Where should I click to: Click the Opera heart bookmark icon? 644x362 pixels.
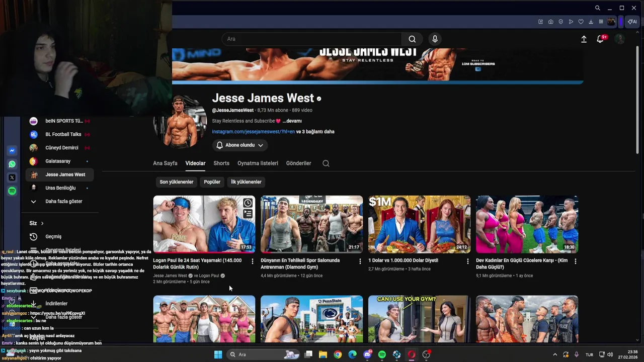581,22
